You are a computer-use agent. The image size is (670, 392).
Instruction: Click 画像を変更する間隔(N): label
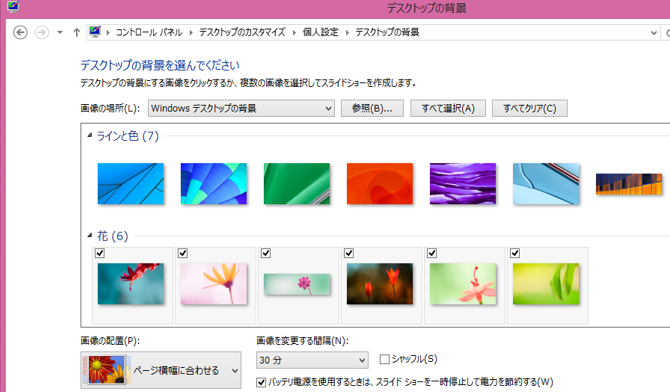303,341
